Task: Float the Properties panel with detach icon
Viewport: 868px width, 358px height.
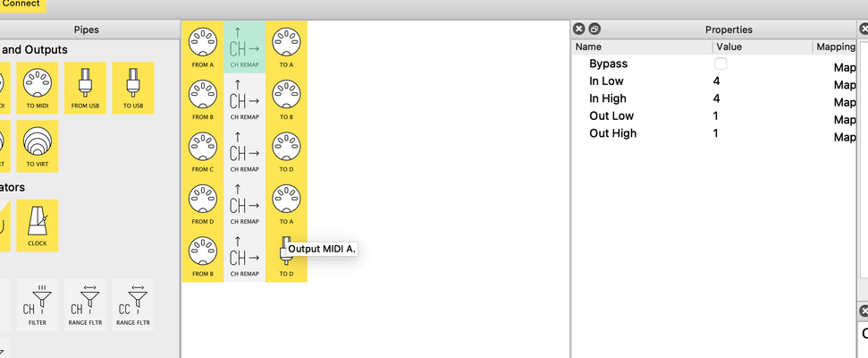Action: coord(594,29)
